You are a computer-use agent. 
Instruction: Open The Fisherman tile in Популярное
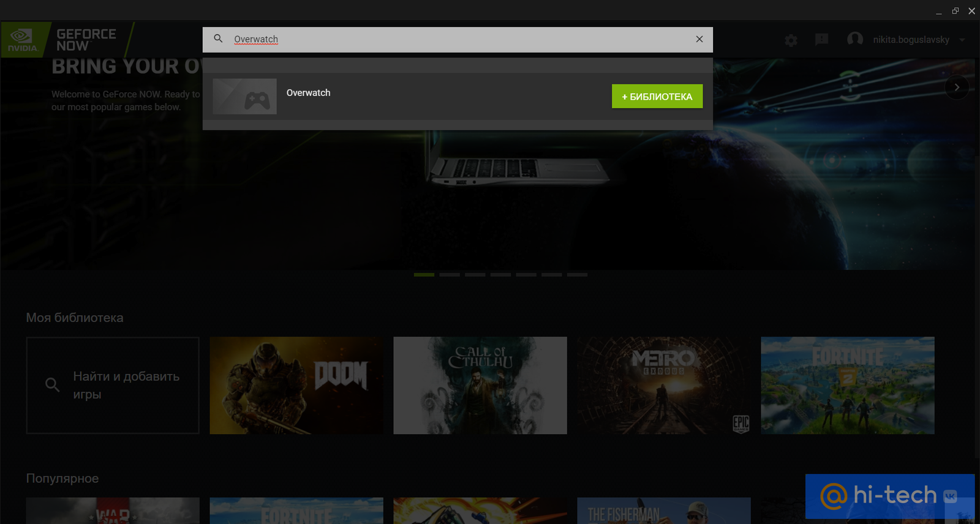click(664, 511)
